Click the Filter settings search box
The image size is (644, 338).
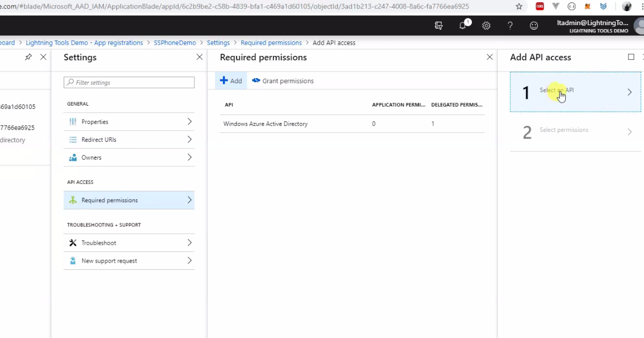pyautogui.click(x=129, y=83)
